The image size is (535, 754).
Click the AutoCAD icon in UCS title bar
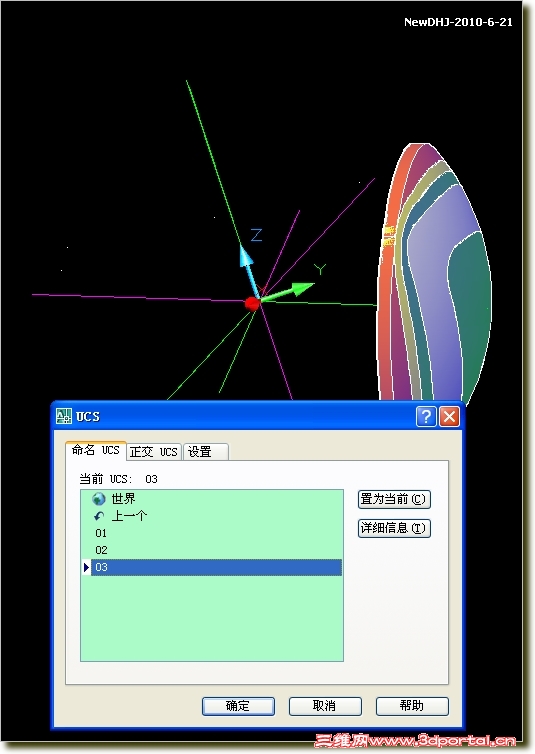[63, 416]
